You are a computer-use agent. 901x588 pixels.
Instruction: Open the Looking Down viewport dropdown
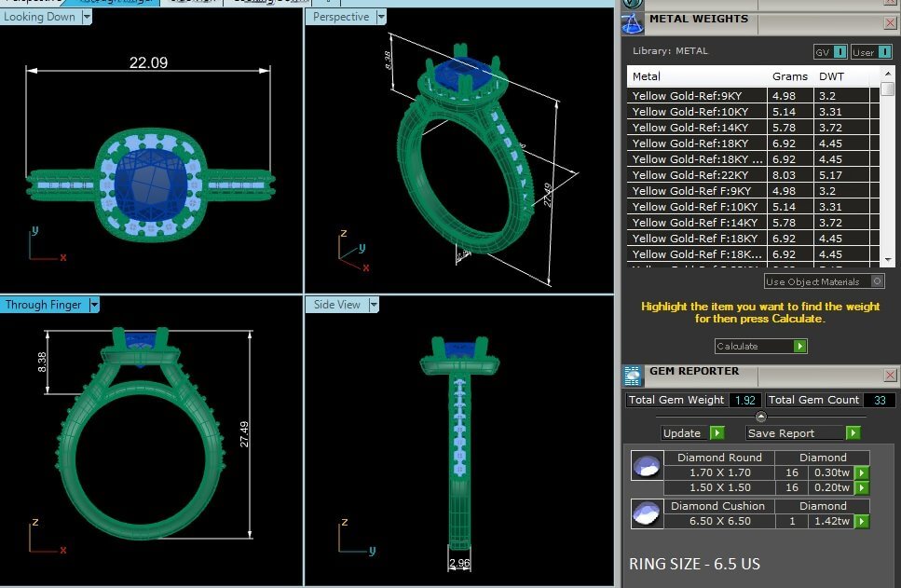point(87,17)
